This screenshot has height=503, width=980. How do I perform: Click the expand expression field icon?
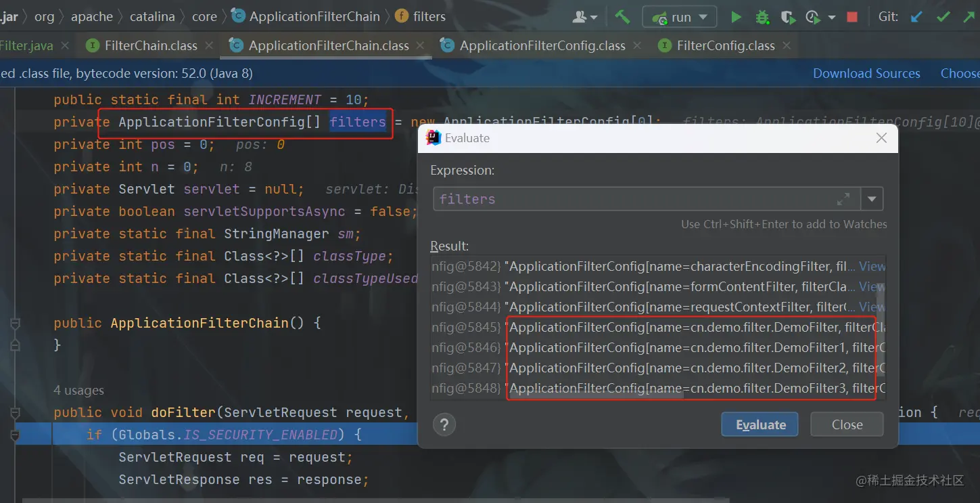point(843,199)
